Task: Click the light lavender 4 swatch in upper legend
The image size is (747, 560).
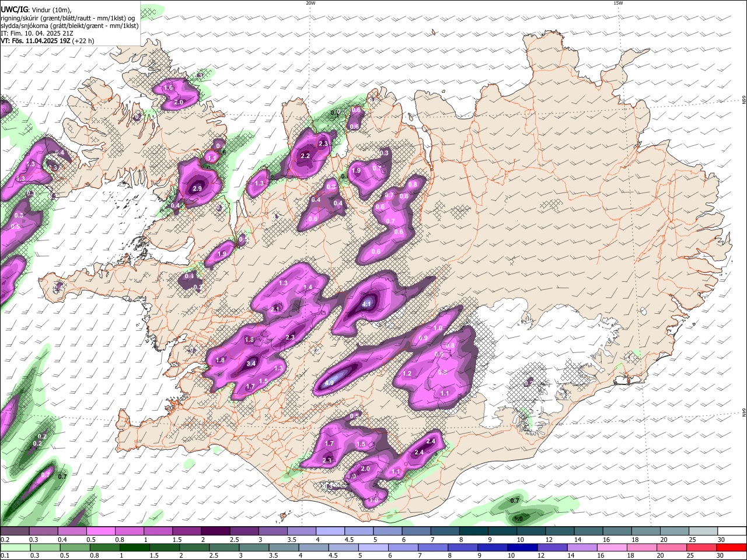Action: coord(329,531)
